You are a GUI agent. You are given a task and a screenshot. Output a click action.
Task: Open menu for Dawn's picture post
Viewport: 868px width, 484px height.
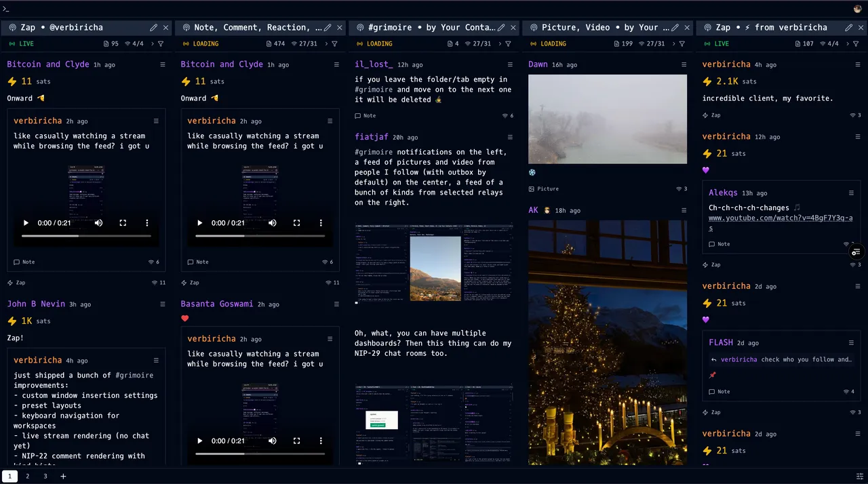pyautogui.click(x=684, y=65)
